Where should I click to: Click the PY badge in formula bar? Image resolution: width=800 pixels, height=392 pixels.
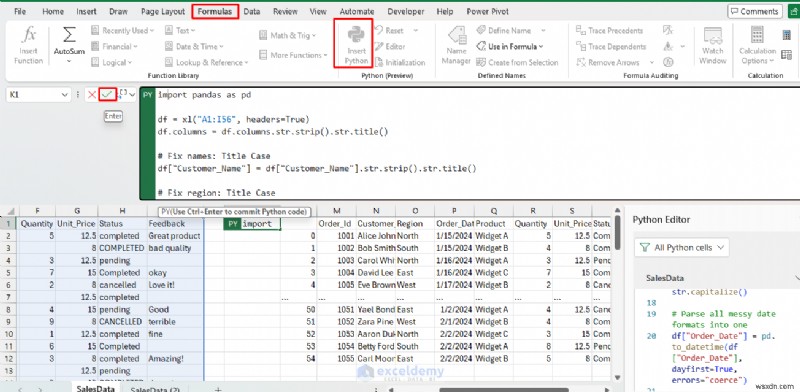(x=148, y=95)
